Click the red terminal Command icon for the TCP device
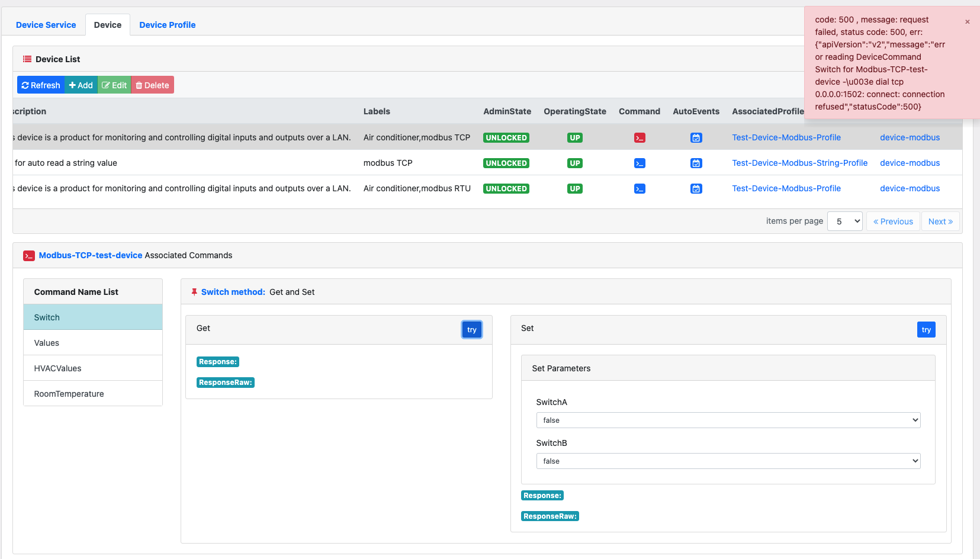Image resolution: width=980 pixels, height=559 pixels. 640,137
